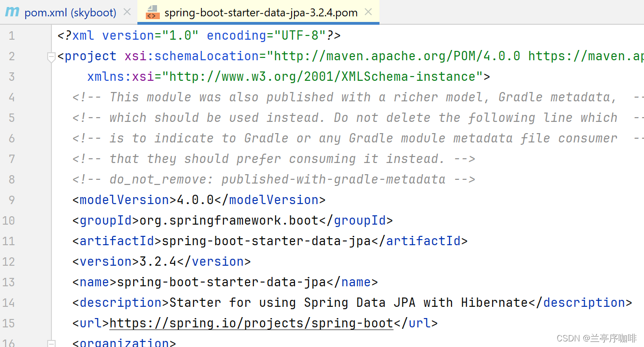
Task: Click the XML file icon on the .pom tab
Action: (152, 12)
